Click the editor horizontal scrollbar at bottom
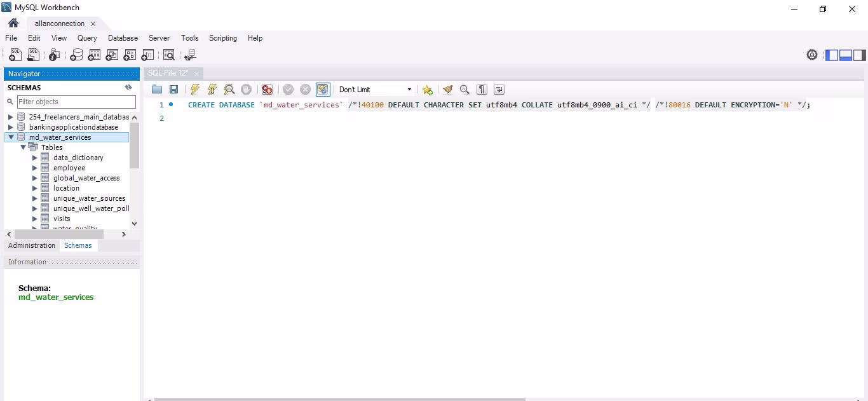The image size is (868, 401). (x=340, y=399)
